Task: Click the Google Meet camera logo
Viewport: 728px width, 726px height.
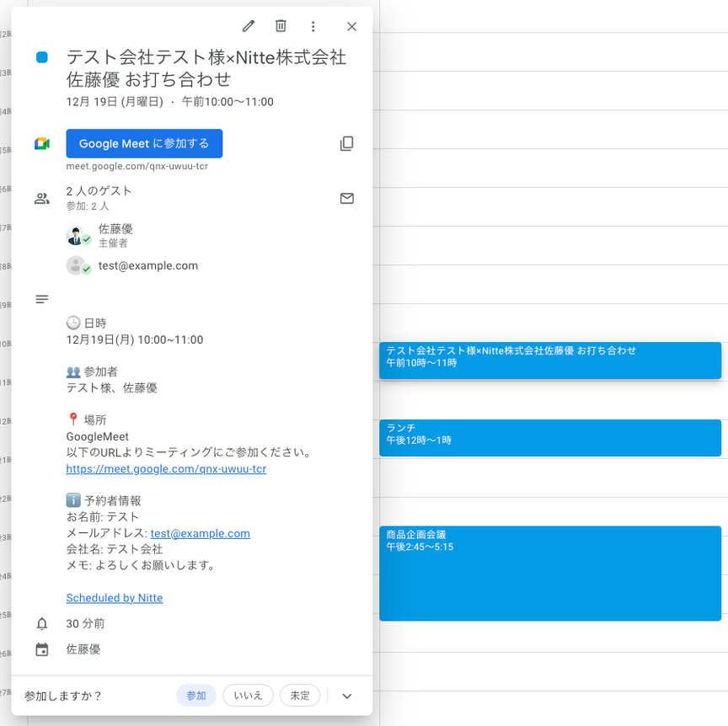Action: coord(42,144)
